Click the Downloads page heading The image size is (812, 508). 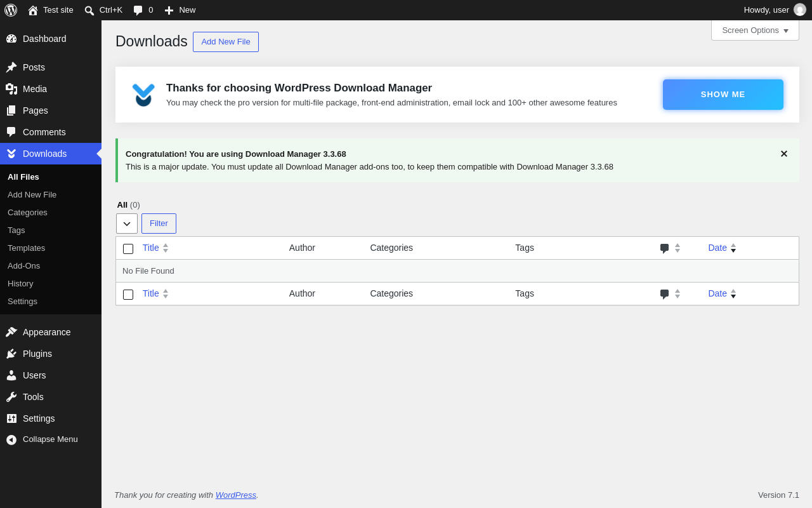[x=152, y=41]
